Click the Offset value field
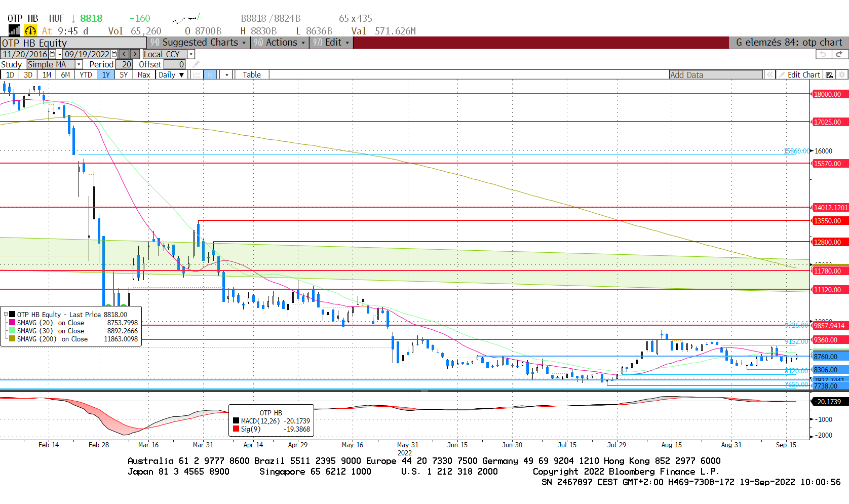849x504 pixels. 174,64
